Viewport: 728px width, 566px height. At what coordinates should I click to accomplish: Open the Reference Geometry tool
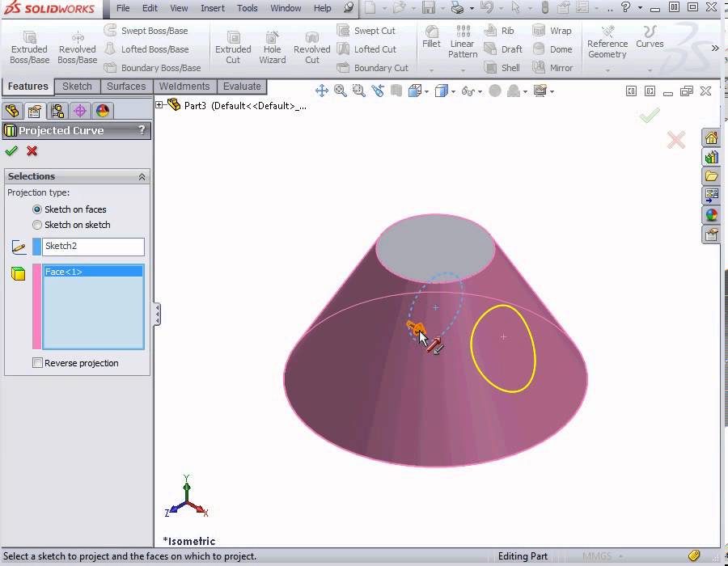point(607,46)
